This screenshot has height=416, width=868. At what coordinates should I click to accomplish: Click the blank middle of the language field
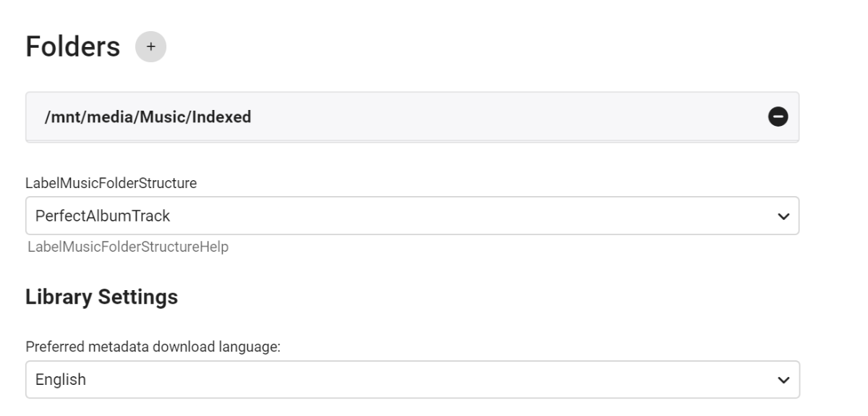click(434, 380)
